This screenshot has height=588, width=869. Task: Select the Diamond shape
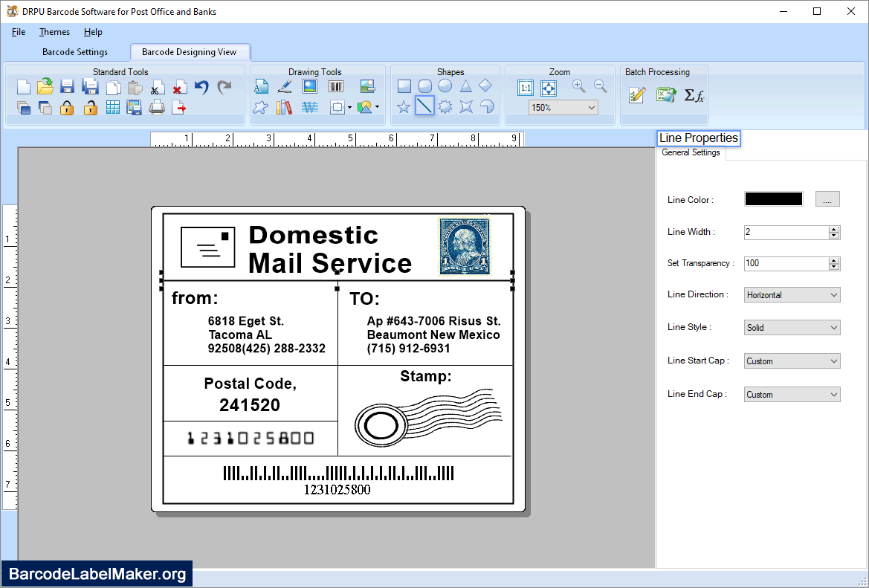485,86
